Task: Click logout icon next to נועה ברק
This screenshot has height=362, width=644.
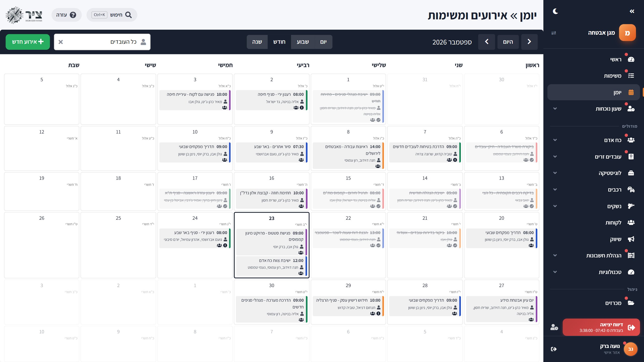Action: coord(554,349)
